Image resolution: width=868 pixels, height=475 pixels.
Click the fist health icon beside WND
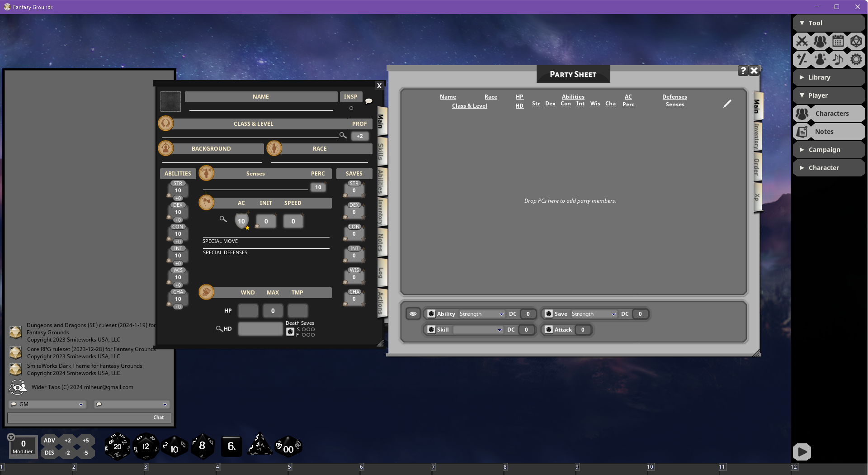coord(206,292)
